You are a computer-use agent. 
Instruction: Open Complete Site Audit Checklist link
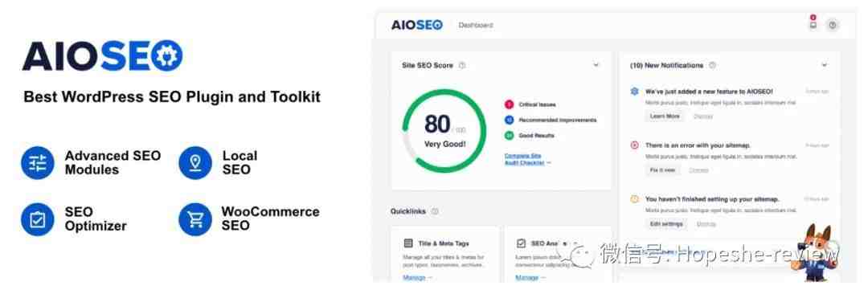(x=527, y=159)
